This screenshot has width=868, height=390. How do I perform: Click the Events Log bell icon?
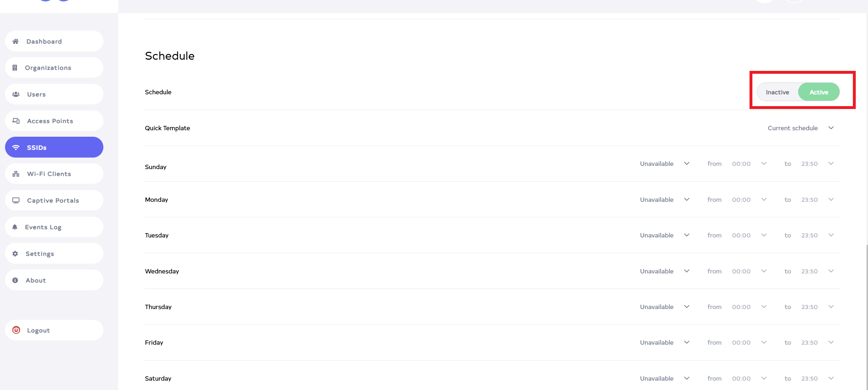point(15,227)
